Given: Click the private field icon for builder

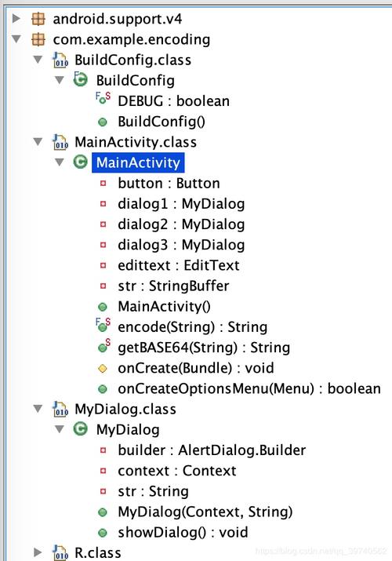Looking at the screenshot, I should pos(103,450).
